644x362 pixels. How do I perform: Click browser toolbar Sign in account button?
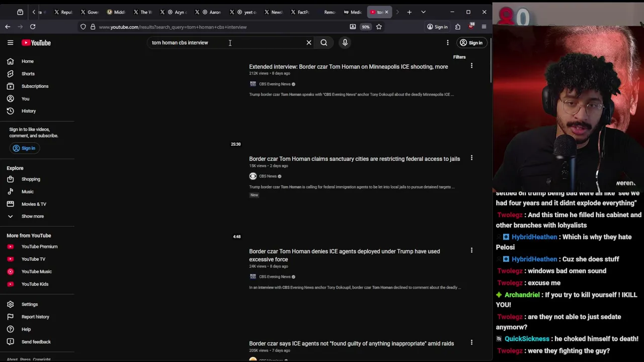tap(437, 27)
